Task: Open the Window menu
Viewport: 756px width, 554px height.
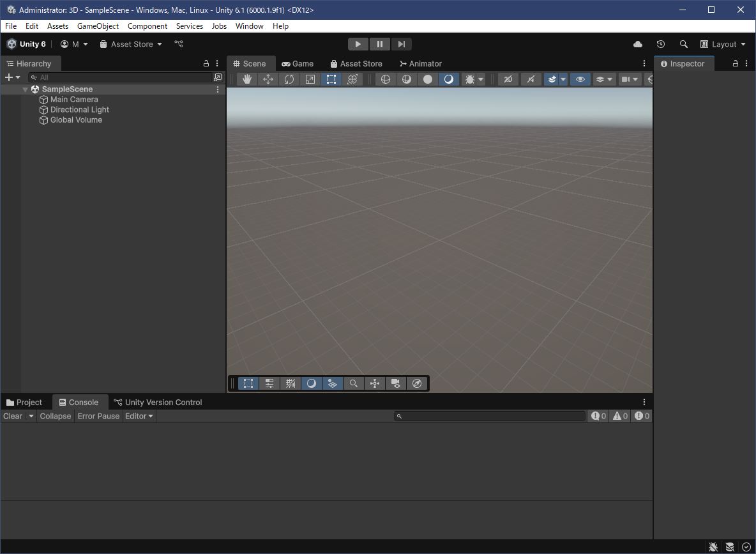Action: (249, 26)
